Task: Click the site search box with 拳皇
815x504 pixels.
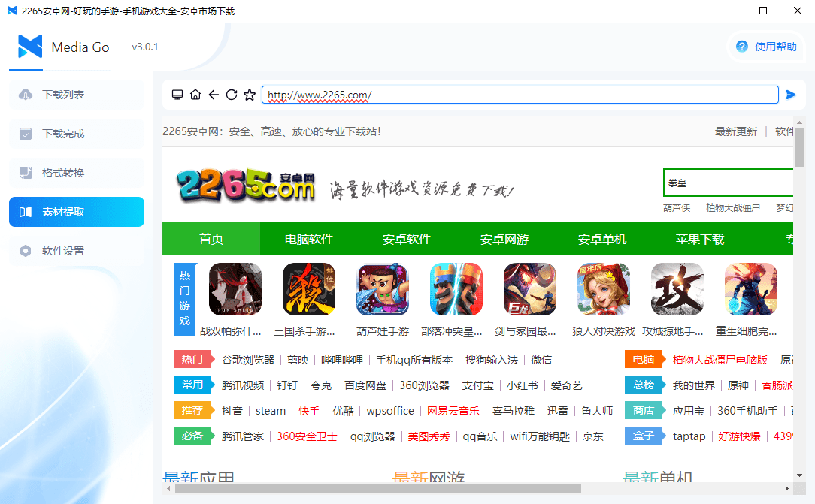Action: point(726,183)
